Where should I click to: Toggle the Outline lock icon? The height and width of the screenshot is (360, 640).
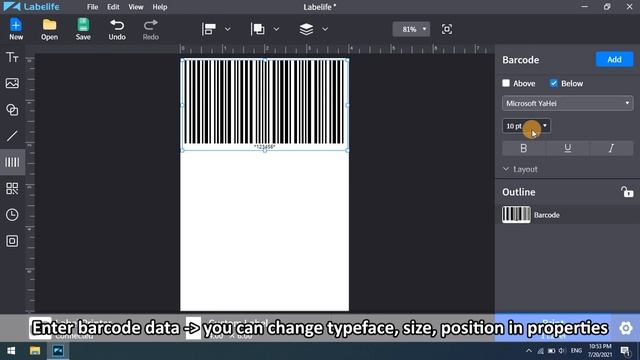pos(627,191)
